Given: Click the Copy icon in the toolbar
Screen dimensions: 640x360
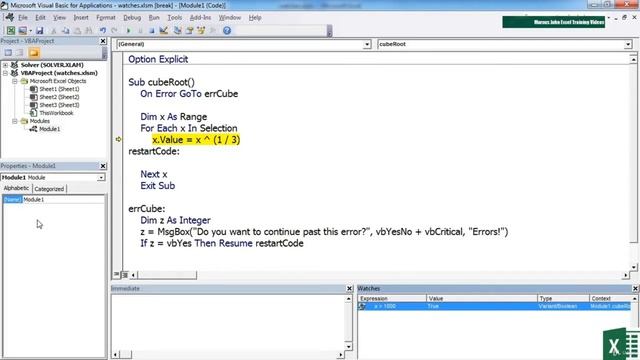Looking at the screenshot, I should 65,31.
